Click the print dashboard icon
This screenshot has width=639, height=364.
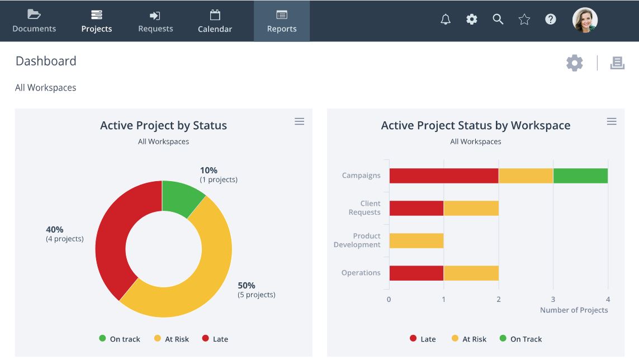[x=617, y=63]
